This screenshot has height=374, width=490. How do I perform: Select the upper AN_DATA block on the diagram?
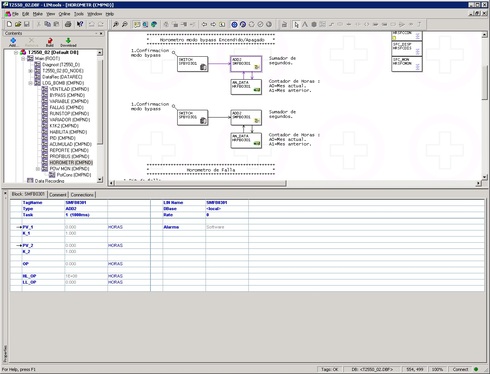246,87
